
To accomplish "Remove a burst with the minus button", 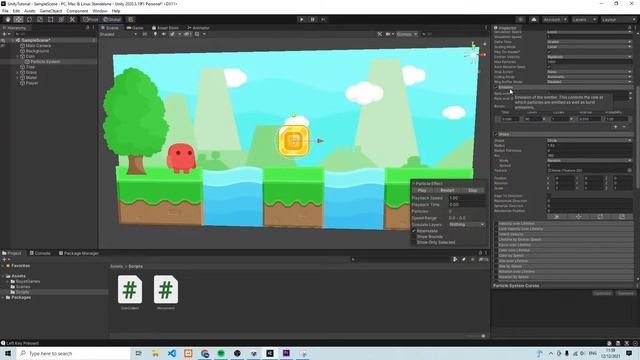I will coord(624,127).
